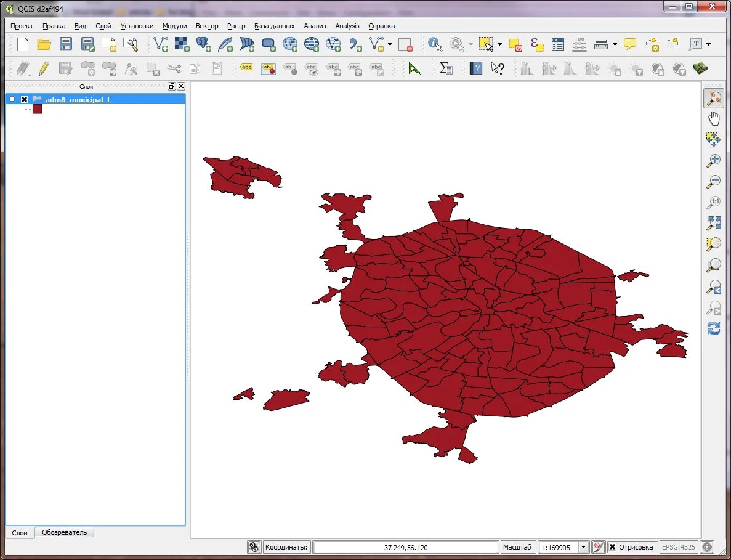
Task: Open the New Print Composer icon
Action: pos(109,44)
